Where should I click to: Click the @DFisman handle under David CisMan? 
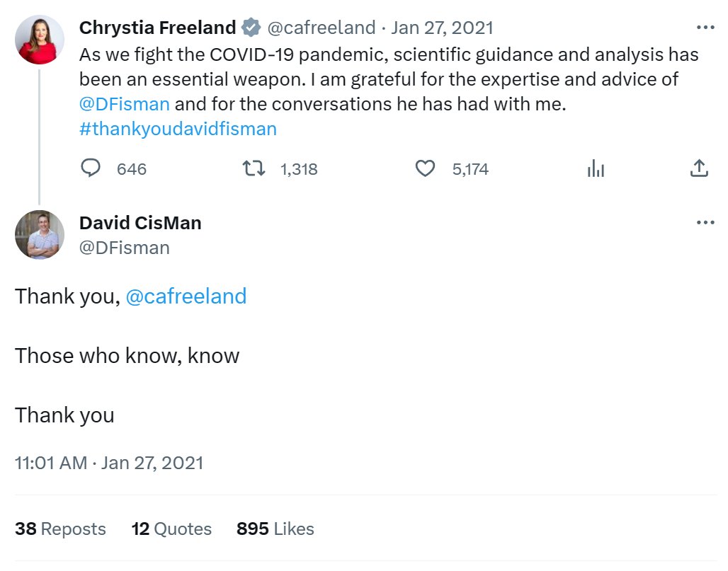coord(125,248)
